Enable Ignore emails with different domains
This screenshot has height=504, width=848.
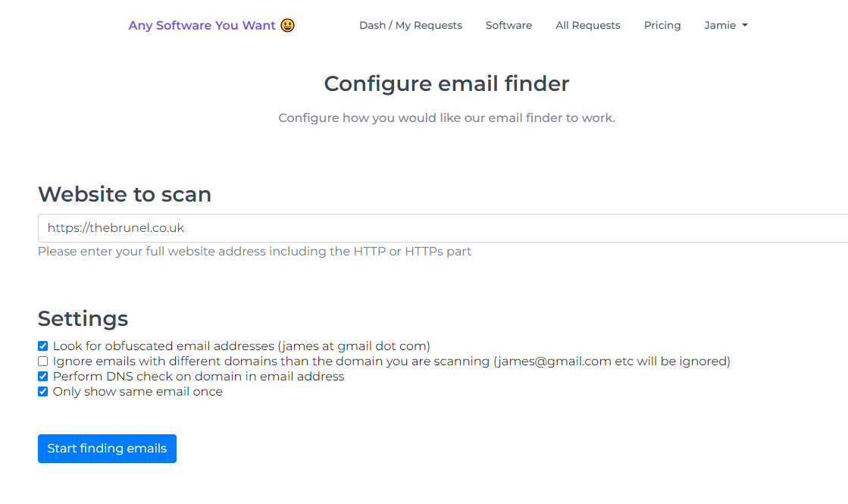tap(42, 362)
